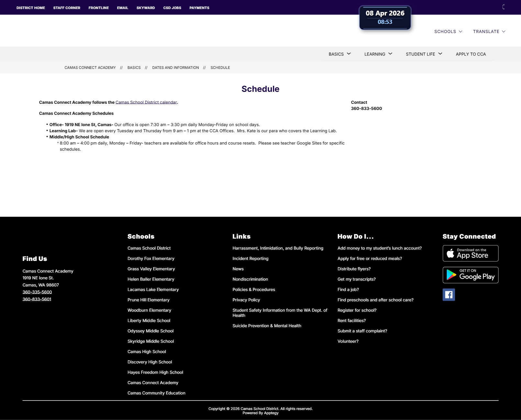The width and height of the screenshot is (521, 420).
Task: Open Frontline in top bar
Action: pos(99,8)
